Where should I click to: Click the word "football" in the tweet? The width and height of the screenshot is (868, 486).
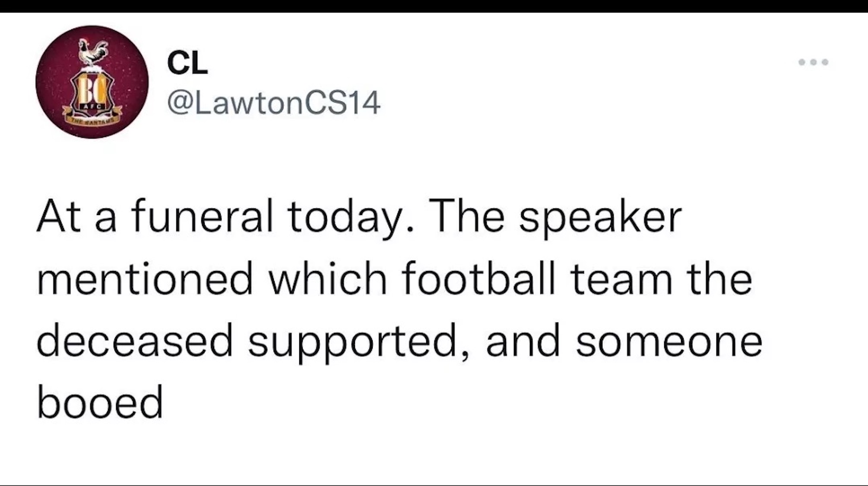[x=478, y=279]
